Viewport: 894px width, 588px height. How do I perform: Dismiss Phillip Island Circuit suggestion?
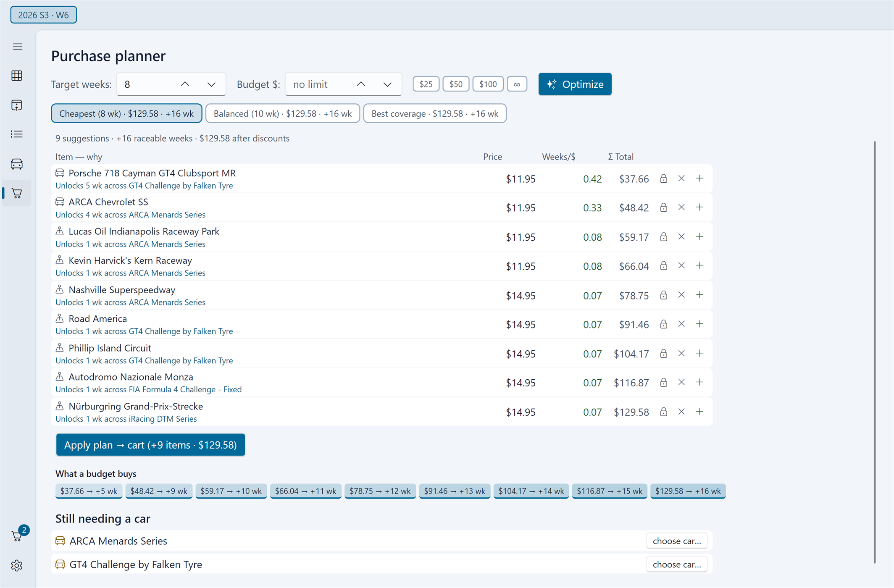tap(681, 354)
